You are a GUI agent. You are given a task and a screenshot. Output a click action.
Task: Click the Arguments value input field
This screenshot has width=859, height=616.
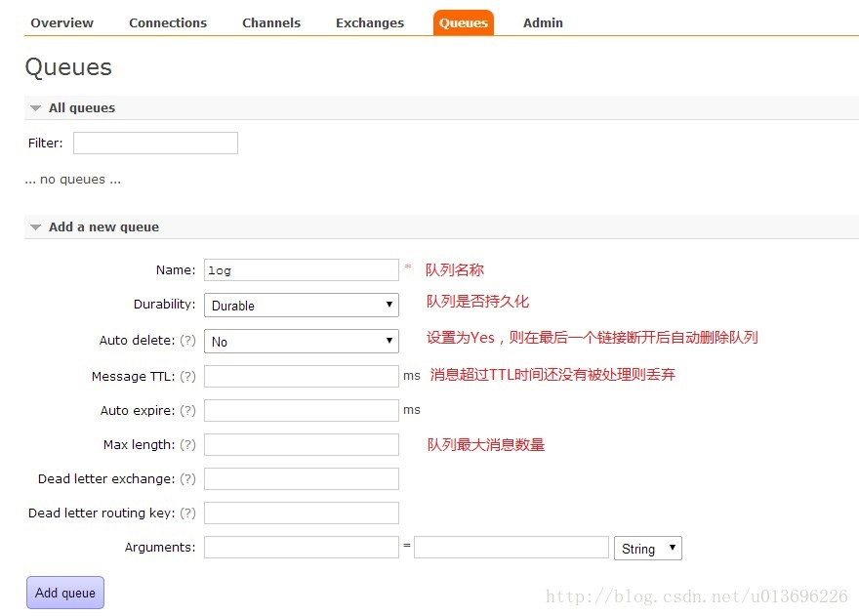pyautogui.click(x=511, y=547)
